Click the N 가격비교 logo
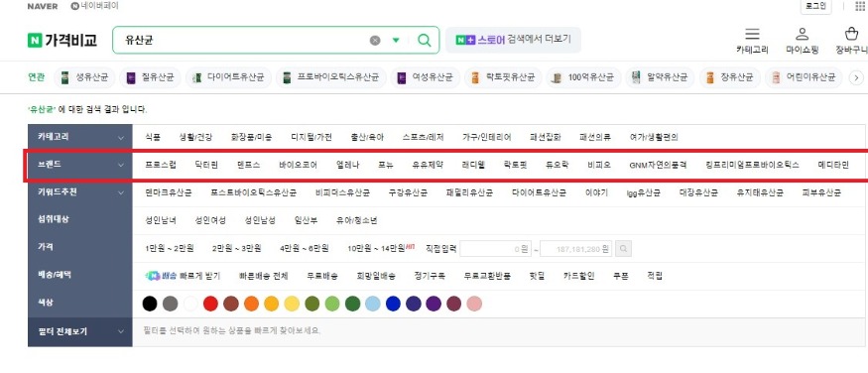868x373 pixels. pos(62,41)
